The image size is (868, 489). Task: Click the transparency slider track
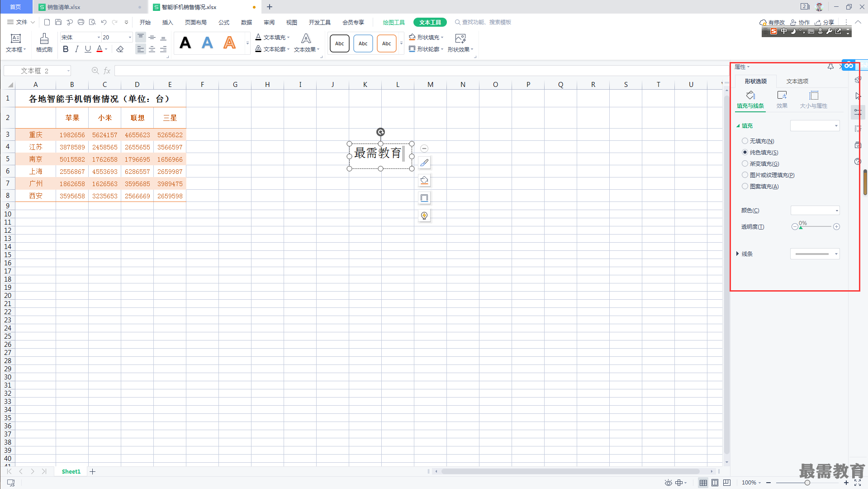click(816, 226)
